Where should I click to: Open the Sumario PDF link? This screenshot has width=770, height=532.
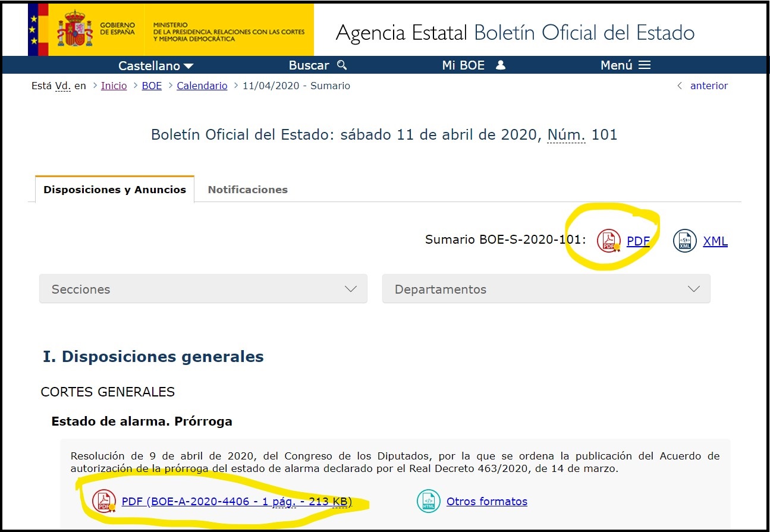pos(638,241)
